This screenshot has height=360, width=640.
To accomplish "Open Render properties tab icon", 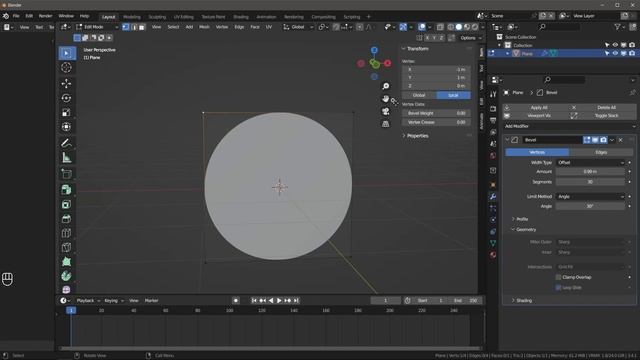I will [x=493, y=109].
